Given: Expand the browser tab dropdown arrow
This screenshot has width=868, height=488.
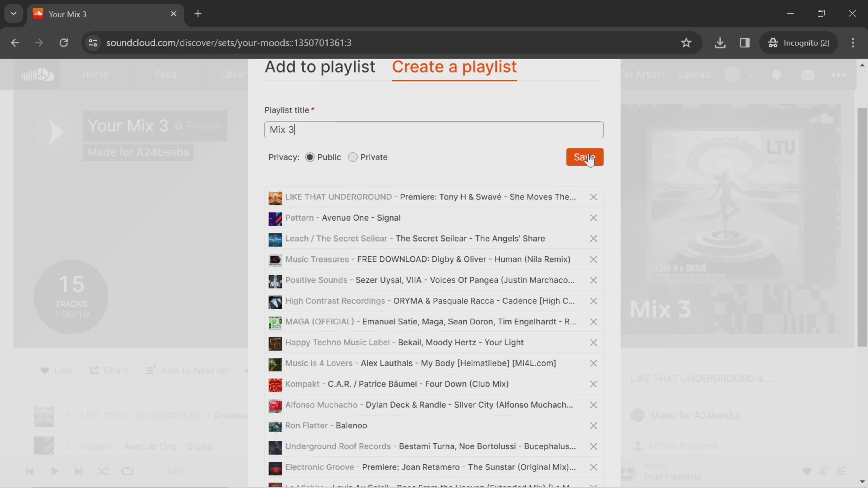Looking at the screenshot, I should [x=13, y=13].
